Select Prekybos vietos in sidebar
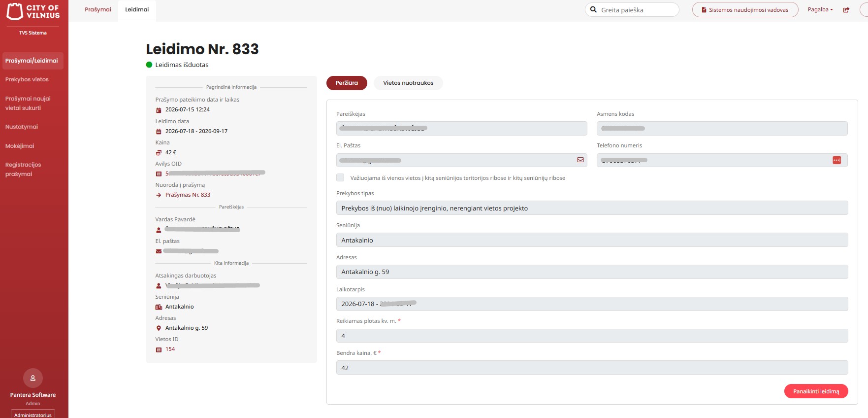The width and height of the screenshot is (868, 418). tap(27, 79)
